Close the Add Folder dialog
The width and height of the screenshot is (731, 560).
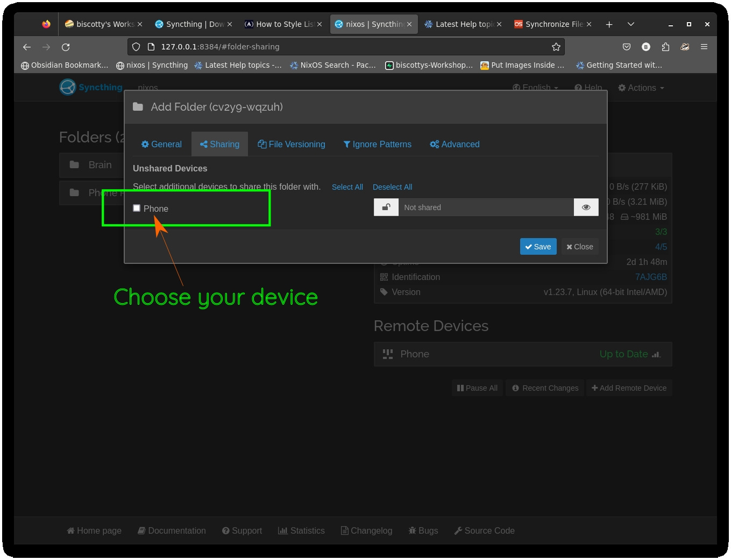(x=580, y=247)
